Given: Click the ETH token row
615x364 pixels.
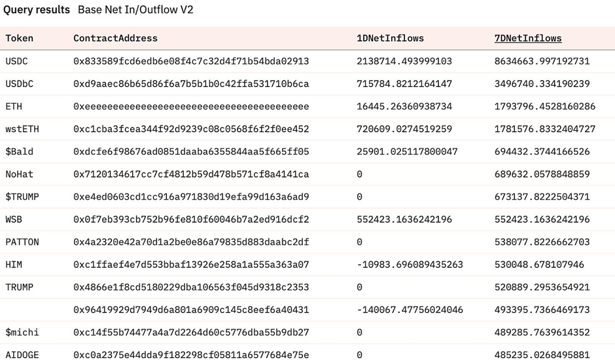Looking at the screenshot, I should 14,106.
